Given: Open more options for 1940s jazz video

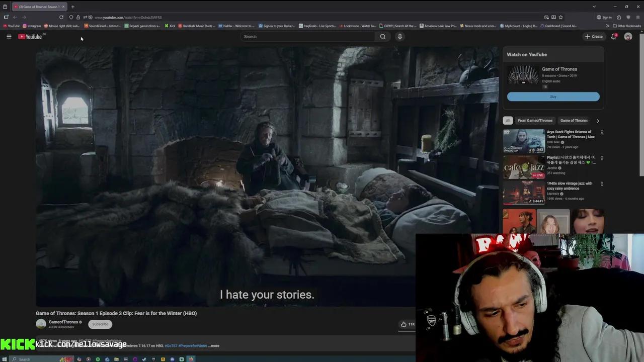Looking at the screenshot, I should (602, 184).
